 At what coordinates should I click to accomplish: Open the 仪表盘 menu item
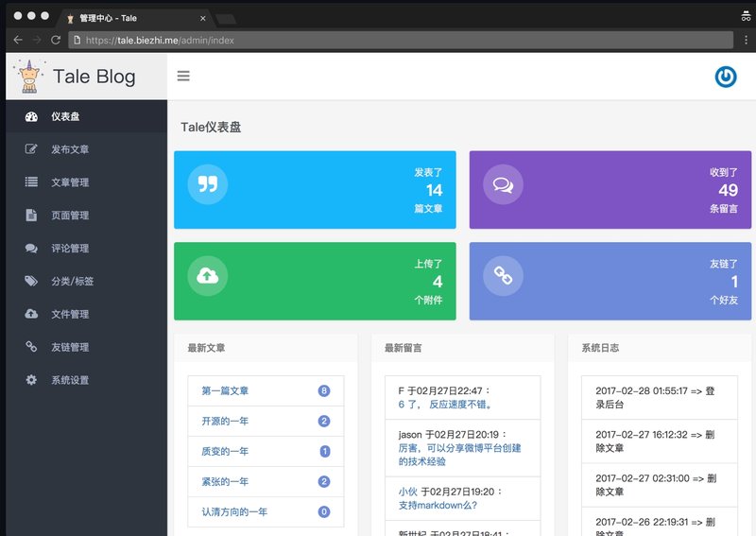tap(87, 116)
